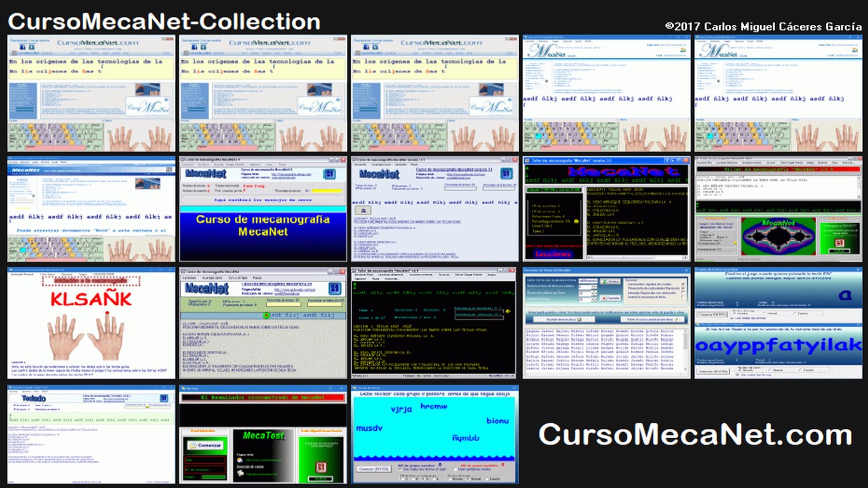Click the green arrow icon on the Generar button
The height and width of the screenshot is (488, 868).
[604, 281]
